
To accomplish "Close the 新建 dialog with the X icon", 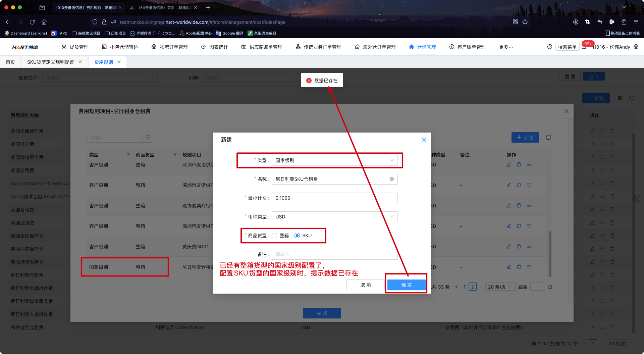I will (424, 140).
